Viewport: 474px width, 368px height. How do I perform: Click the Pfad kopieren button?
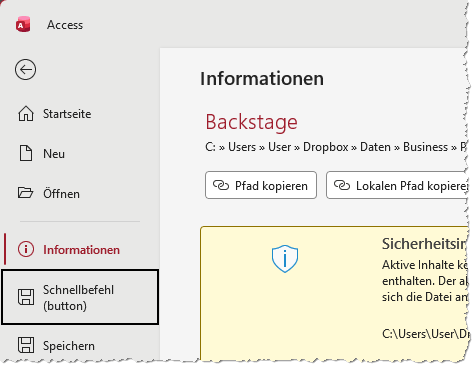[x=261, y=185]
